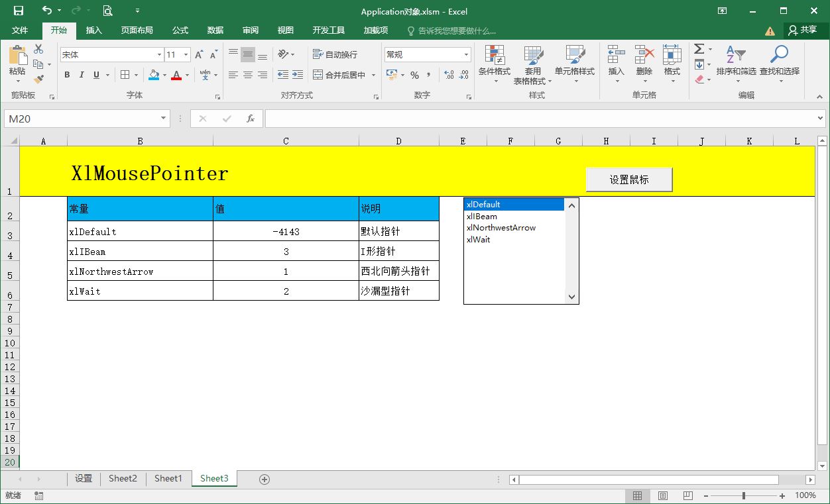
Task: Apply bold formatting from the ribbon
Action: (66, 75)
